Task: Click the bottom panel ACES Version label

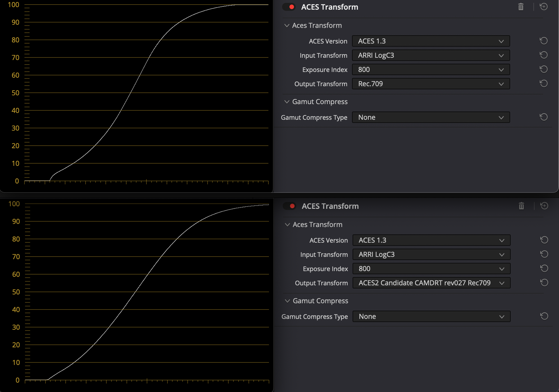Action: [329, 240]
